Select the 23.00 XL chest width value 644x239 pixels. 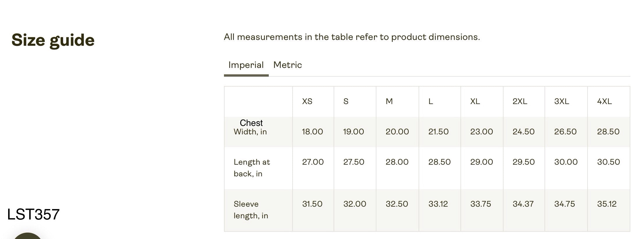coord(481,132)
